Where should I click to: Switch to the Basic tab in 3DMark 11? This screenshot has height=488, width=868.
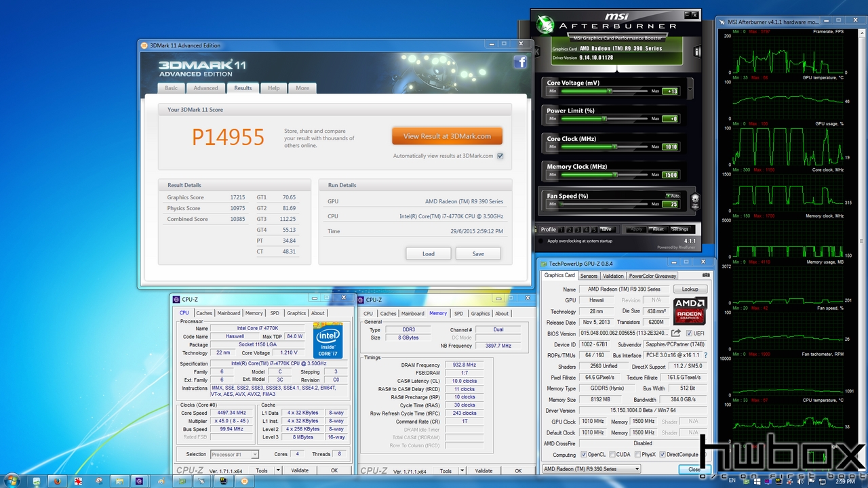point(171,88)
